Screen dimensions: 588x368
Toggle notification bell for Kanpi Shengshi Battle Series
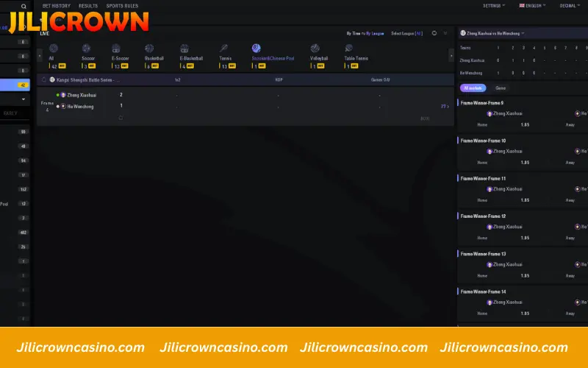coord(44,79)
